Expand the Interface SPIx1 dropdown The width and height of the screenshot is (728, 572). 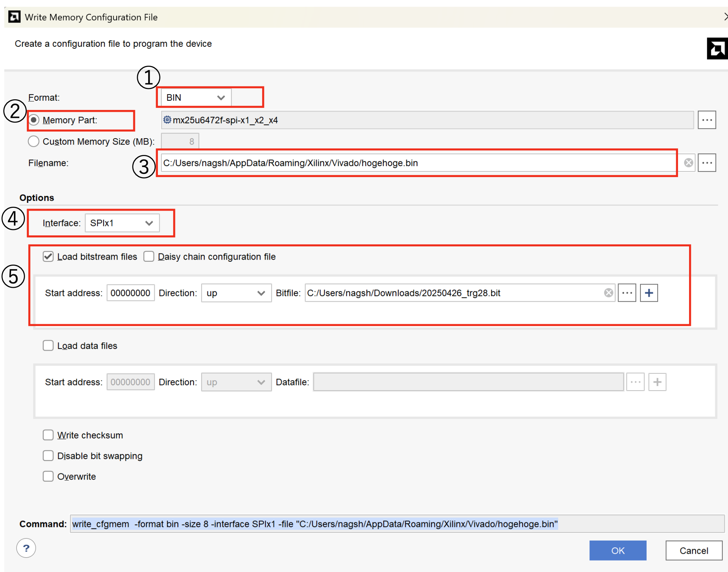pyautogui.click(x=122, y=223)
